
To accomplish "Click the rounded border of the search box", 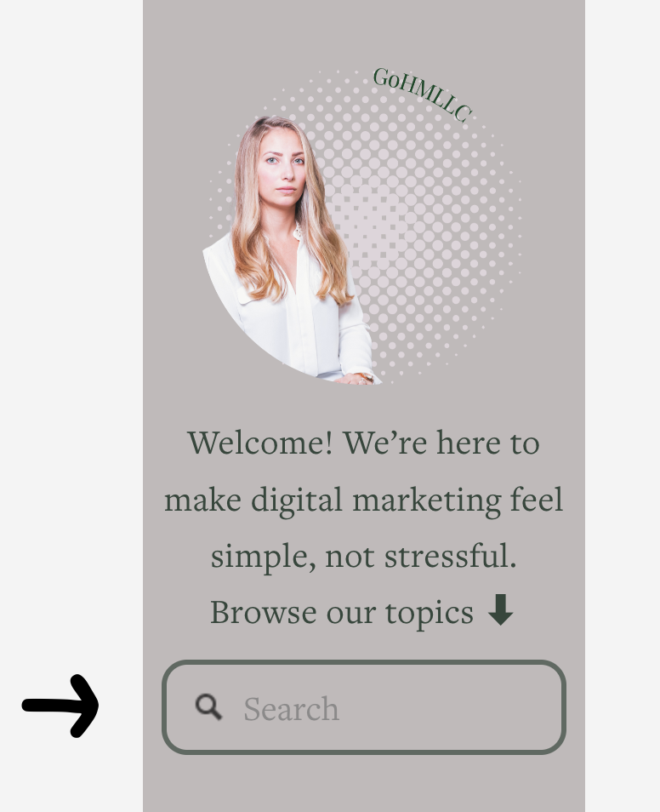I will click(364, 663).
